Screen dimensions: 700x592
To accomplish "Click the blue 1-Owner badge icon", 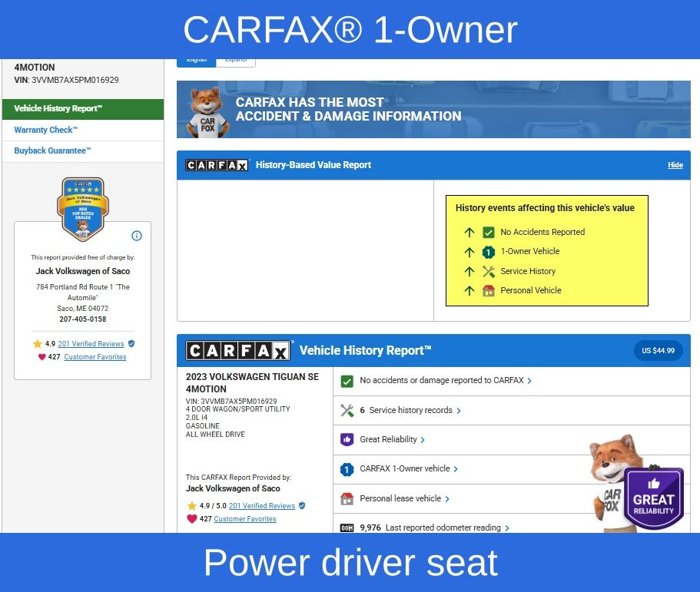I will click(347, 469).
